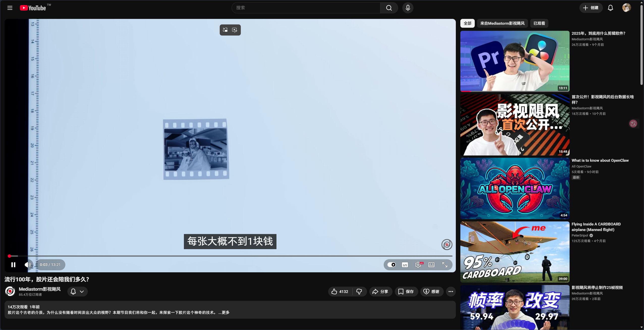Like the video with 4132 likes
This screenshot has height=330, width=644.
340,292
